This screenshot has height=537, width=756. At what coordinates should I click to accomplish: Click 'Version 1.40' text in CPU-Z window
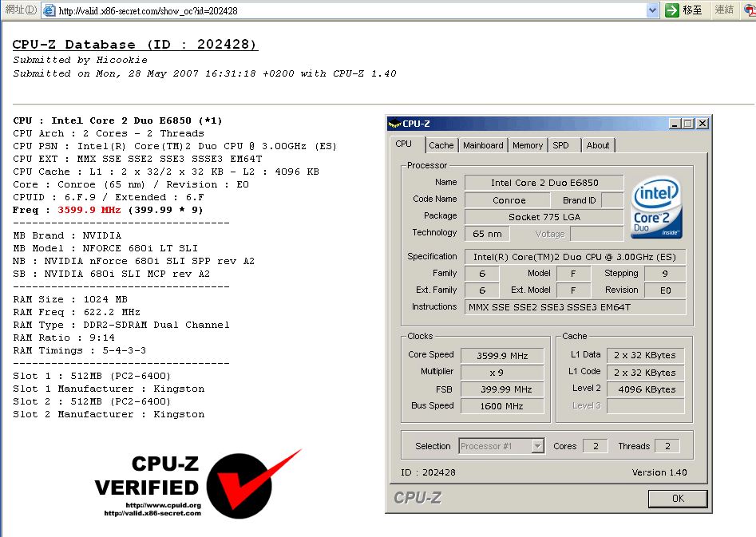coord(659,472)
